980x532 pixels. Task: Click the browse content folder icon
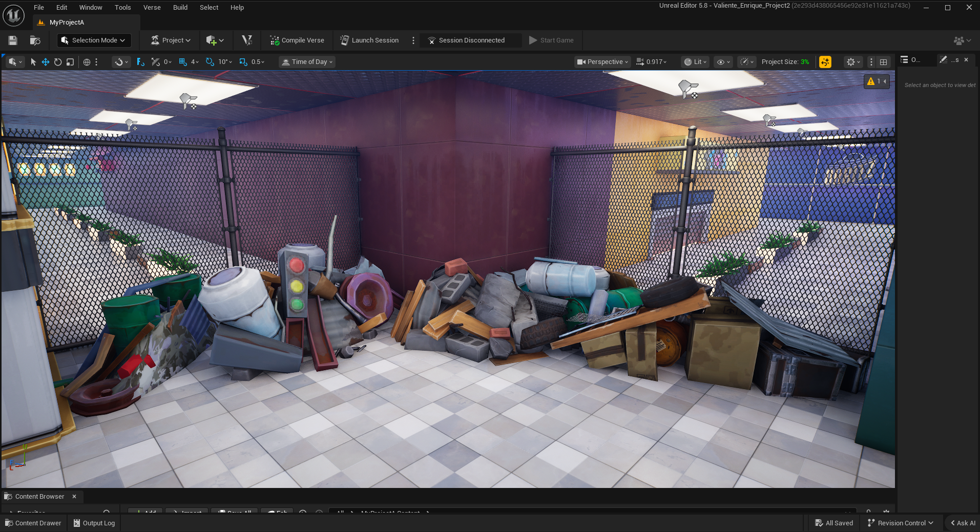click(35, 40)
